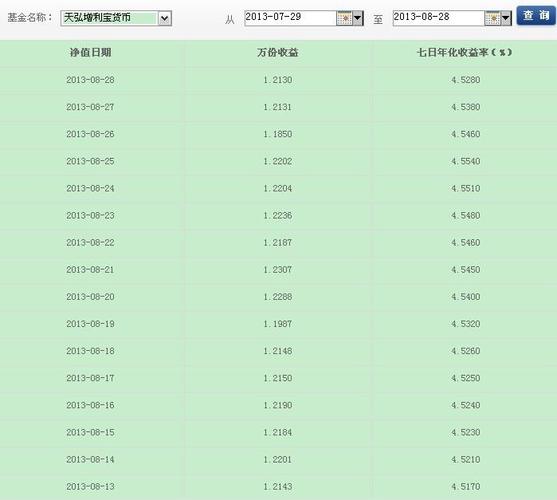The height and width of the screenshot is (500, 557).
Task: Click the 万份收益 value 1.2204
Action: (278, 188)
